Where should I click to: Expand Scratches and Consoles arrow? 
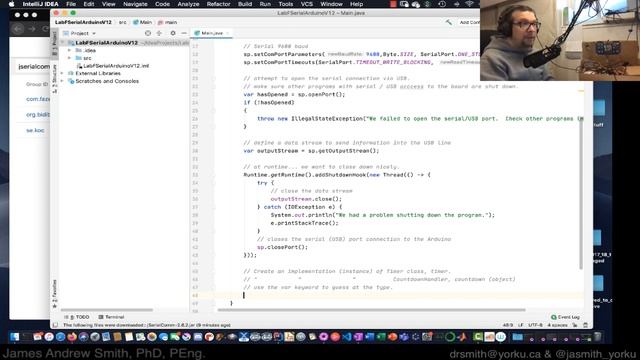(x=62, y=81)
